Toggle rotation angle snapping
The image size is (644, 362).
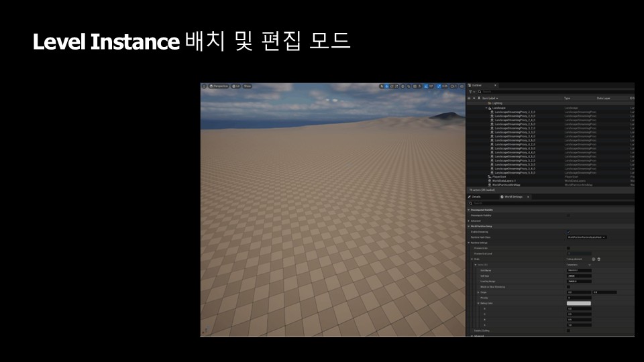click(425, 86)
